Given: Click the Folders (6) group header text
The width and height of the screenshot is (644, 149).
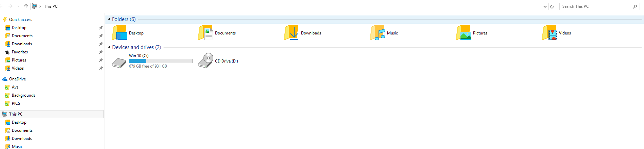Looking at the screenshot, I should tap(124, 19).
